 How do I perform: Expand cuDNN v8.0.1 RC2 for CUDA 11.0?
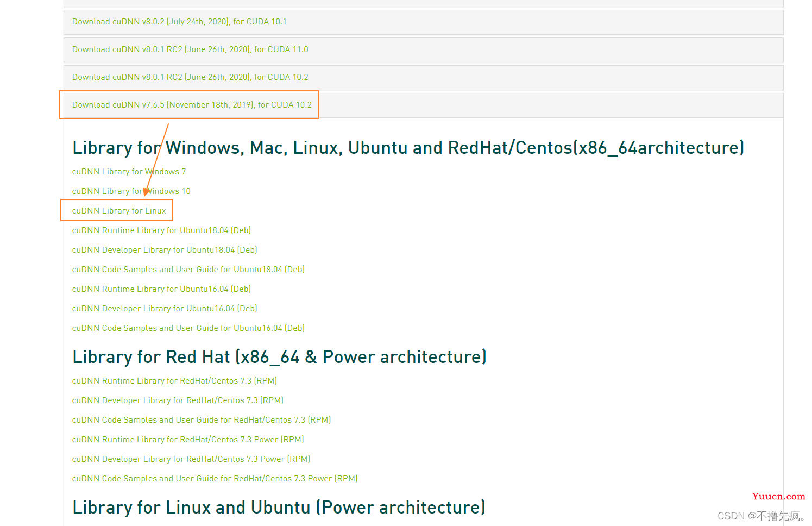[190, 49]
